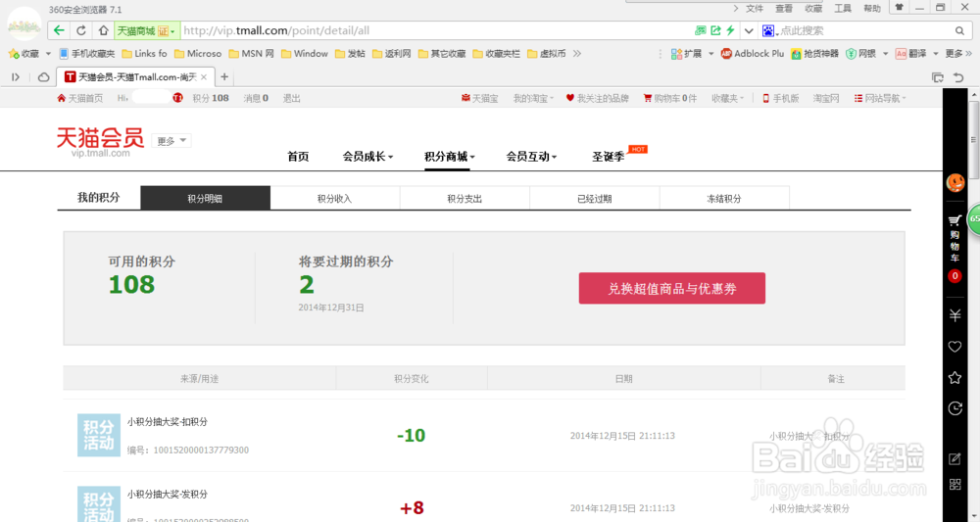Switch to 已经过期 tab
This screenshot has width=980, height=522.
tap(595, 198)
